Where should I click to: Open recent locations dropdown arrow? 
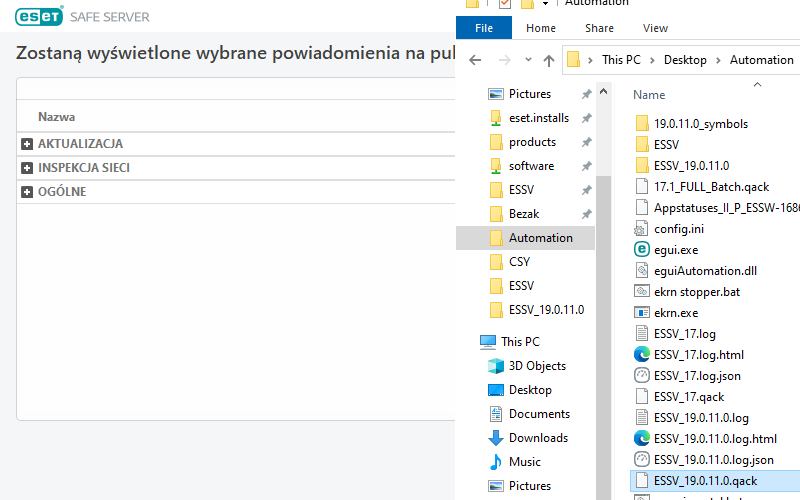click(528, 60)
